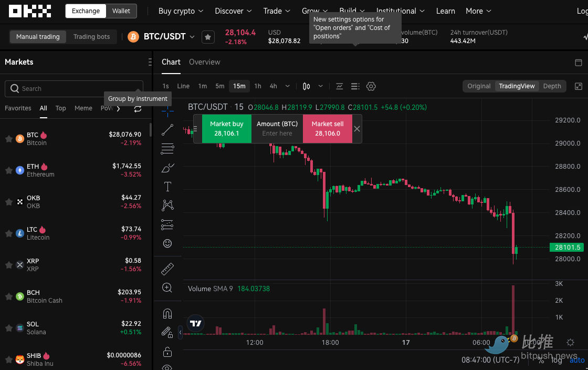Click the Market sell button
This screenshot has width=588, height=370.
328,129
